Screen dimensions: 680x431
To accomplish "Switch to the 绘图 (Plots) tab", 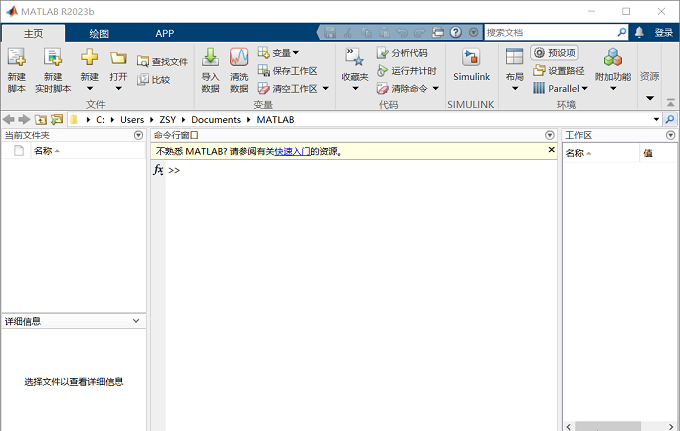I will click(x=99, y=33).
